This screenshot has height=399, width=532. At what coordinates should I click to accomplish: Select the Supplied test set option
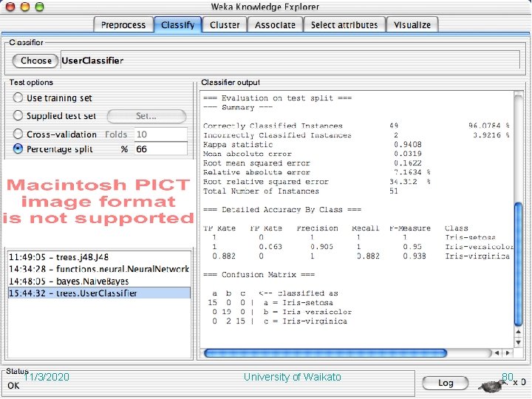click(x=54, y=116)
